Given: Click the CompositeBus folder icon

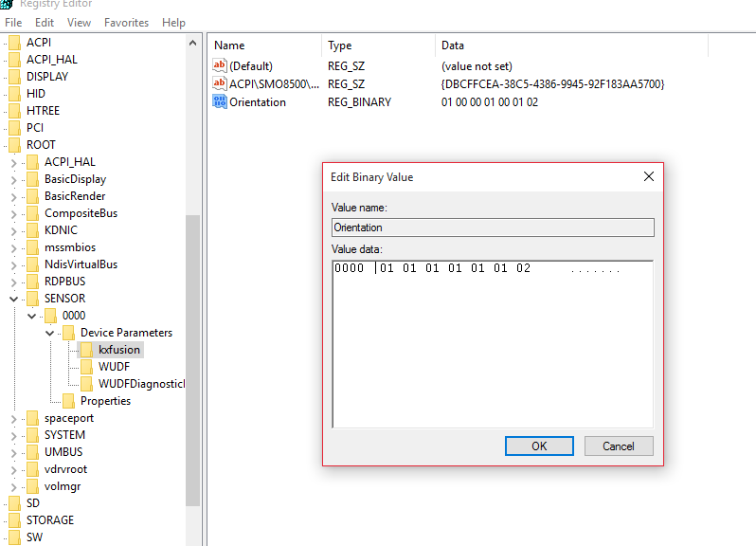Looking at the screenshot, I should click(x=33, y=213).
